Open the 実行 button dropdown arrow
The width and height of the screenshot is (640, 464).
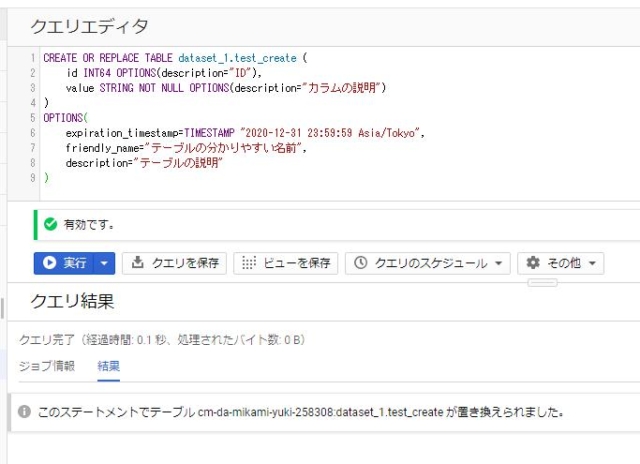(104, 263)
